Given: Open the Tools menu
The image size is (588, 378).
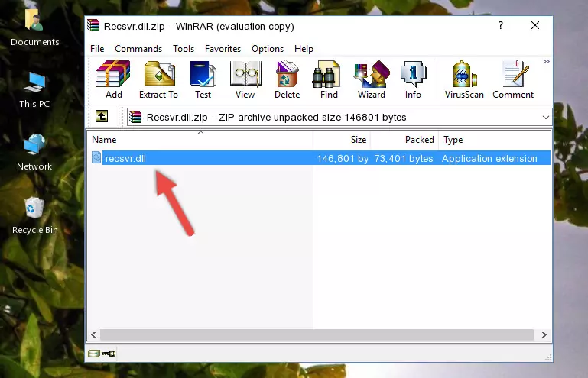Looking at the screenshot, I should point(184,49).
